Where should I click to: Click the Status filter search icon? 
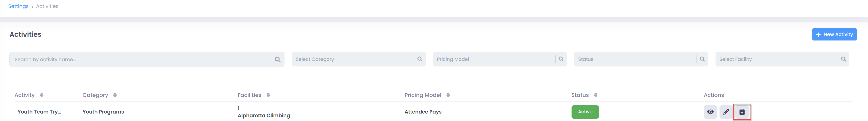[702, 59]
